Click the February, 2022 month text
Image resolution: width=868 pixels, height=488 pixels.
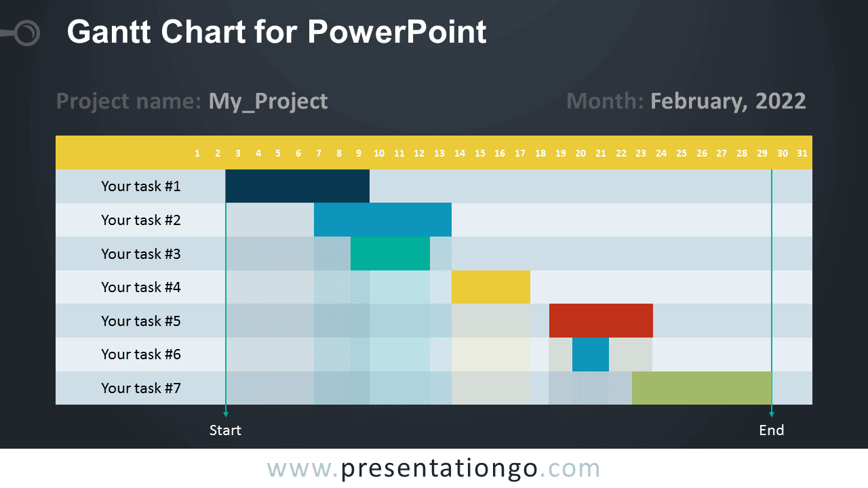point(728,102)
